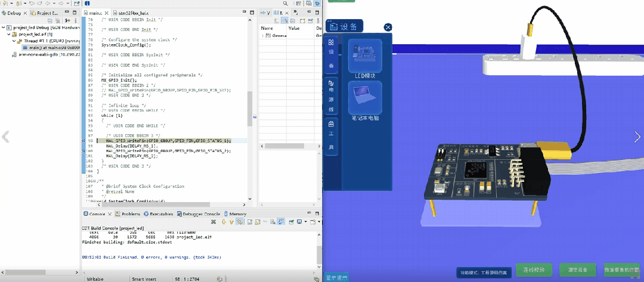Click the right arrow on 3D view edge
Viewport: 644px width, 282px height.
(x=637, y=137)
